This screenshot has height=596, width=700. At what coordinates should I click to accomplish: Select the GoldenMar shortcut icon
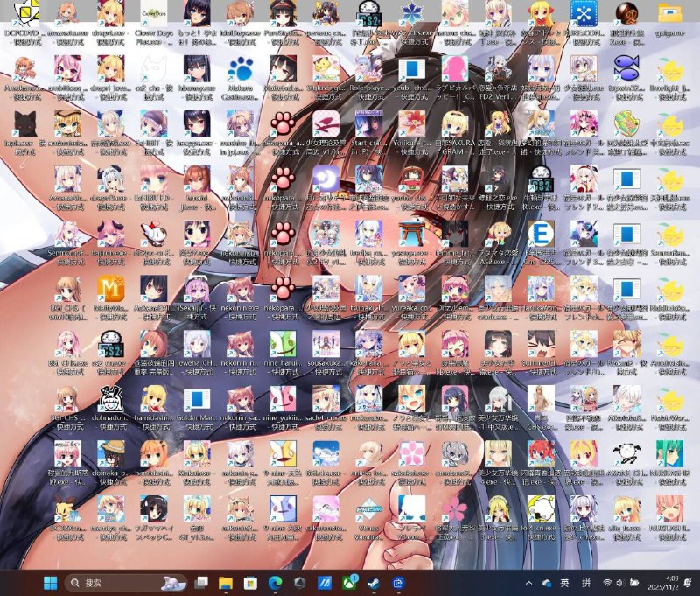[197, 399]
